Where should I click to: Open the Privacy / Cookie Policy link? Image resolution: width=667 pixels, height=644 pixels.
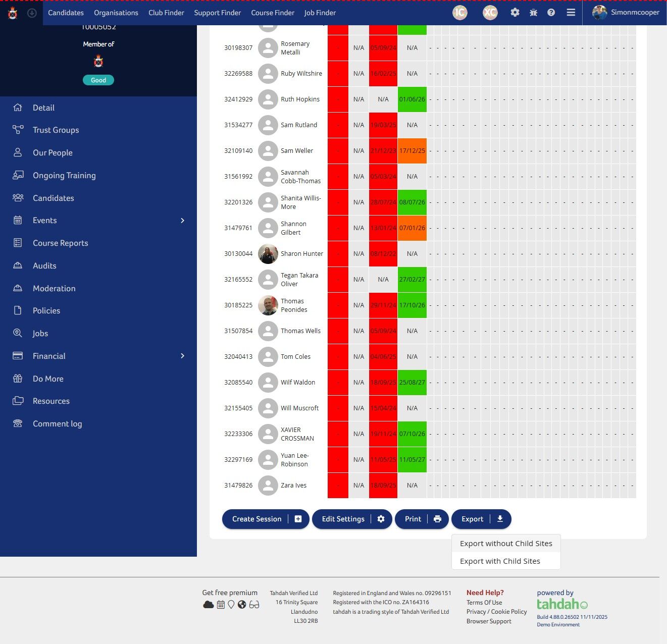497,612
